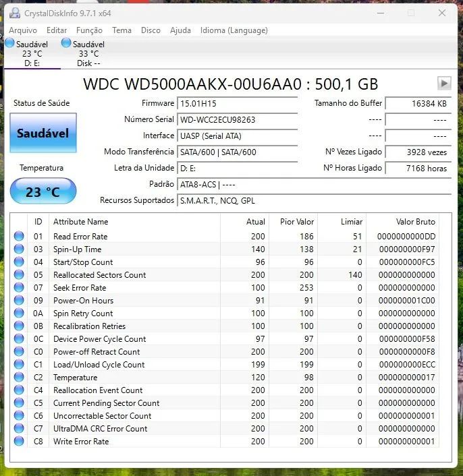
Task: Open the Arquivo menu
Action: click(23, 30)
